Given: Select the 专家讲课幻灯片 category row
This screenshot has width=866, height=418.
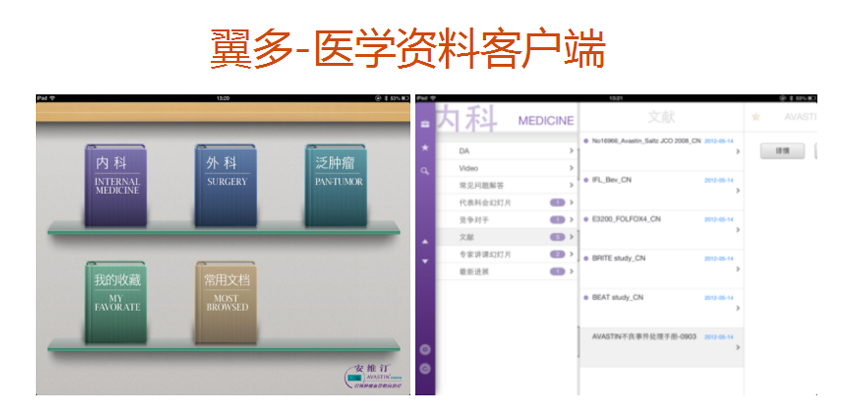Looking at the screenshot, I should pos(506,255).
